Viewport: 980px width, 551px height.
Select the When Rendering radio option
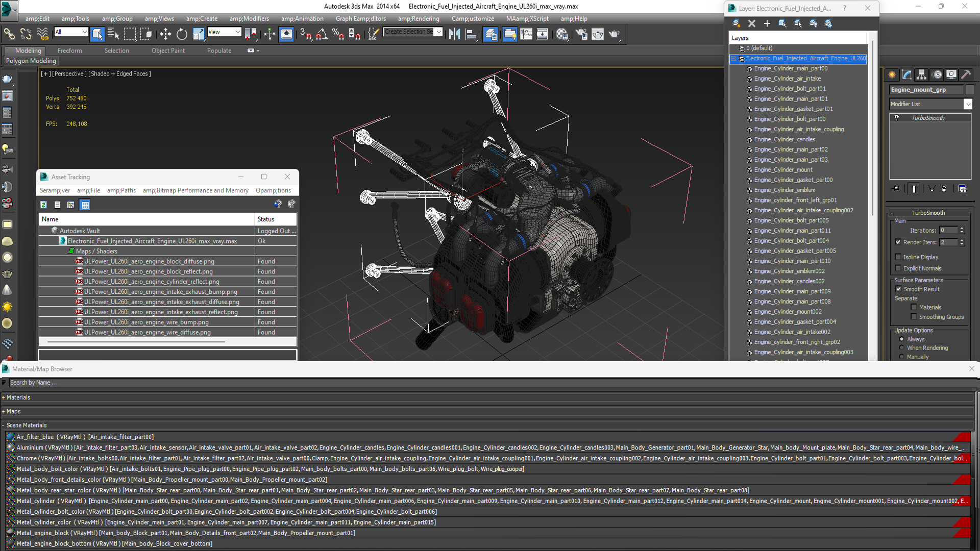click(901, 348)
